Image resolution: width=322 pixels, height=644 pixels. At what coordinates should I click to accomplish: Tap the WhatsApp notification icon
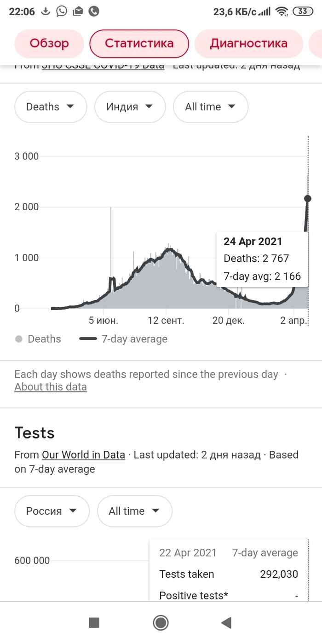tap(62, 11)
